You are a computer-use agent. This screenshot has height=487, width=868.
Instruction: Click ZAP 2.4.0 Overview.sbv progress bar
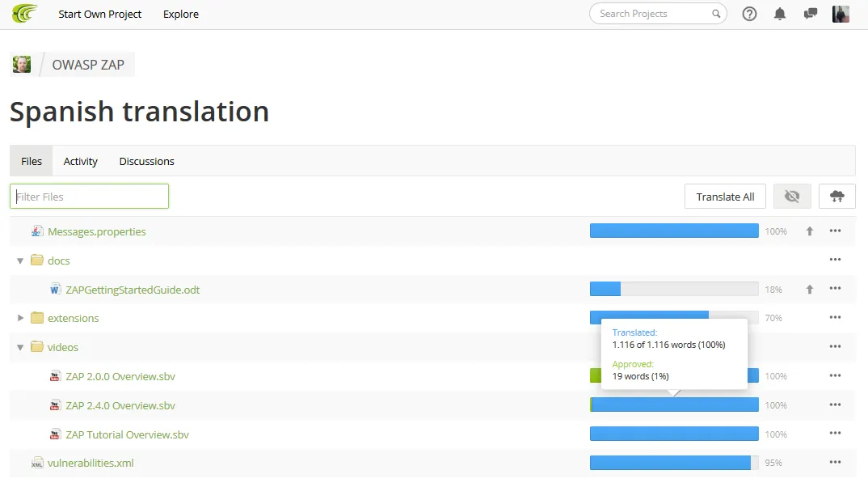pyautogui.click(x=674, y=404)
